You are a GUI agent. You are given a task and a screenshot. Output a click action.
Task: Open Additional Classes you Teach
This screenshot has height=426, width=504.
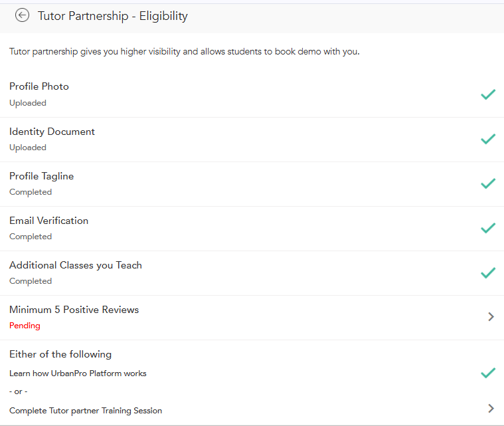tap(76, 265)
